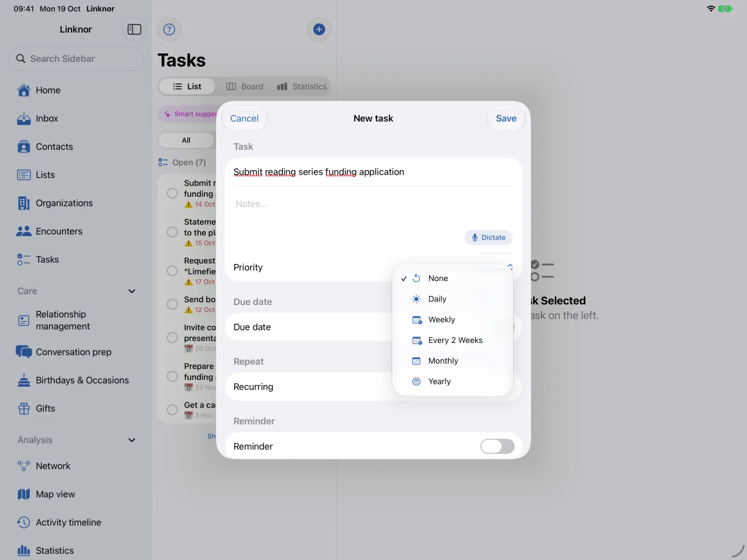
Task: Enable the Reminder switch
Action: (x=497, y=446)
